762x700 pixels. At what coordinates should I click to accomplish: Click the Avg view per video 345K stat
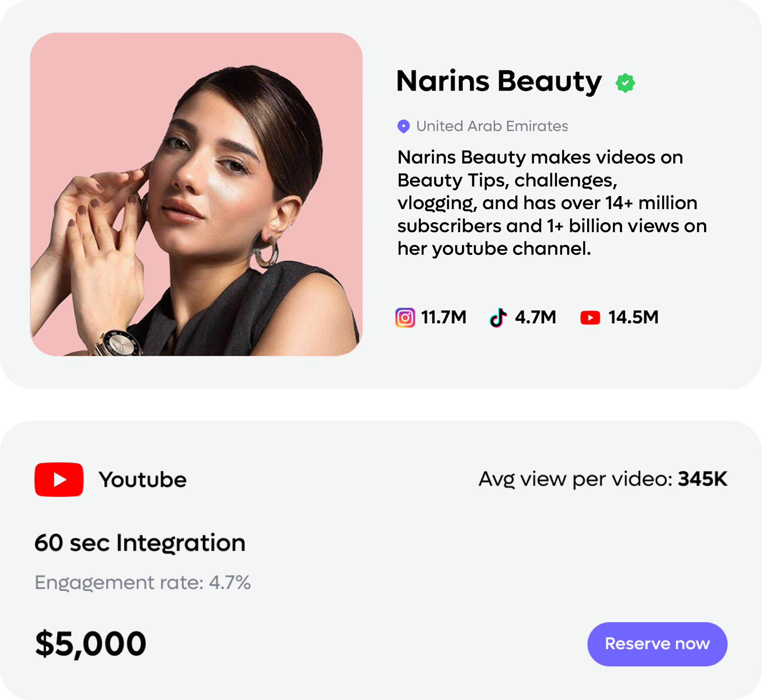click(x=603, y=479)
